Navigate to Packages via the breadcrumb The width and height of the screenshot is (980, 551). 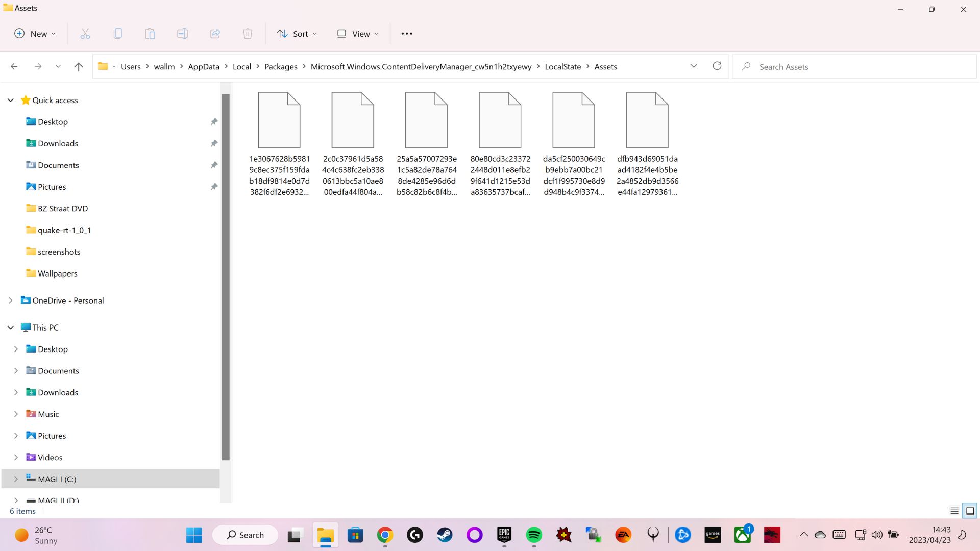[281, 66]
